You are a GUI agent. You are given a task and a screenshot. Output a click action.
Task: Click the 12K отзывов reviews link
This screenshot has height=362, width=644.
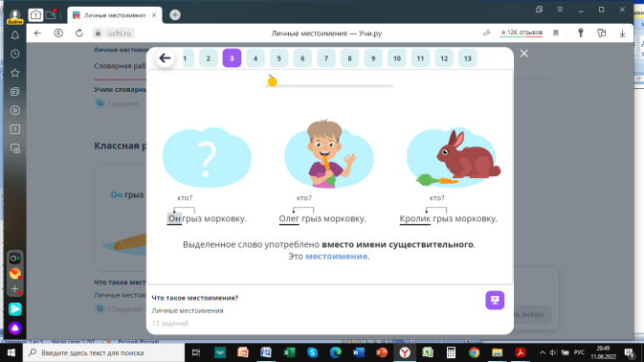tap(522, 33)
